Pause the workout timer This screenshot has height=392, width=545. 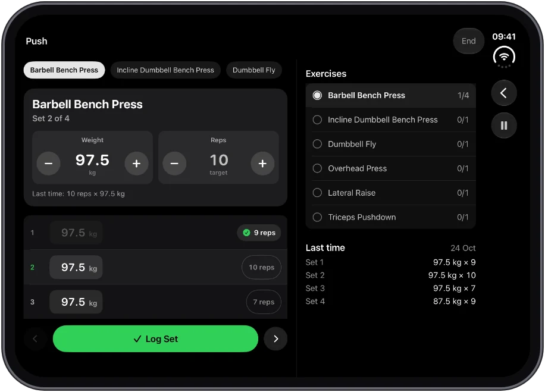[503, 126]
